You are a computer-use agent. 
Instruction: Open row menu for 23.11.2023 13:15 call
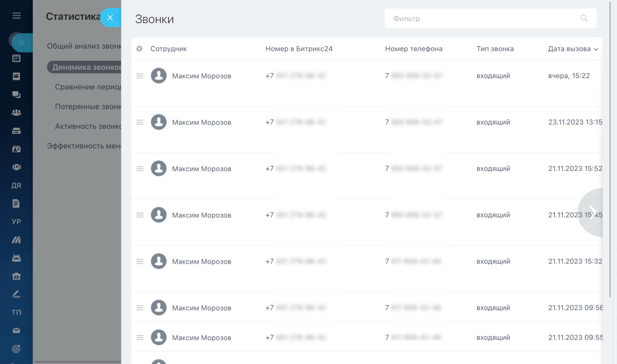click(x=140, y=122)
